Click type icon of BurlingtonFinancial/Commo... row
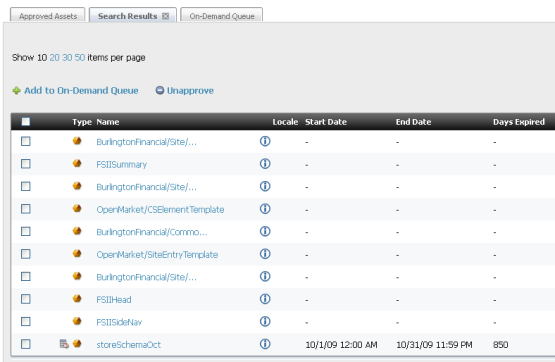The height and width of the screenshot is (362, 555). click(x=77, y=231)
